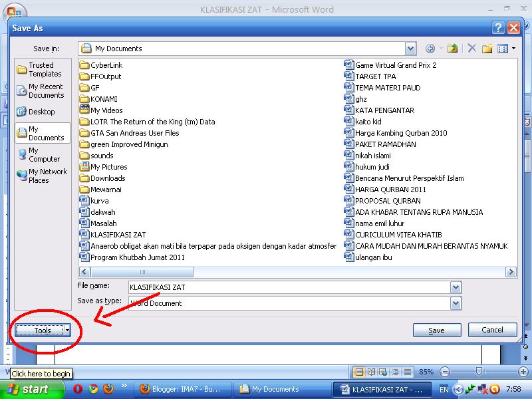Click the file list horizontal scrollbar thumb
This screenshot has width=532, height=399.
point(142,272)
